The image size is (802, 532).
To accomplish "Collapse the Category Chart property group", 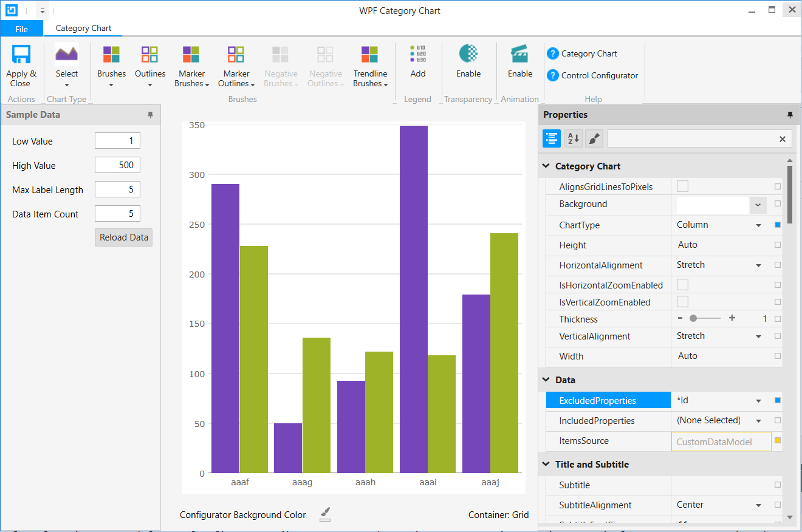I will [546, 166].
